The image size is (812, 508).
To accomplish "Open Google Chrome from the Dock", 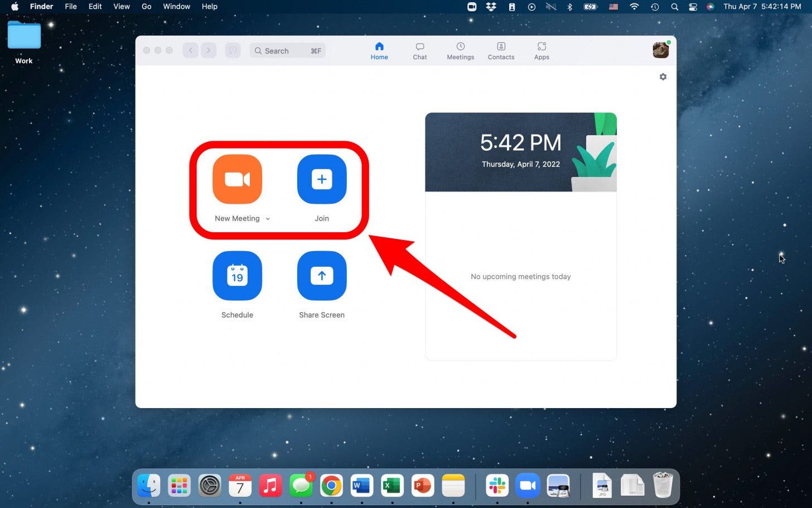I will point(331,485).
